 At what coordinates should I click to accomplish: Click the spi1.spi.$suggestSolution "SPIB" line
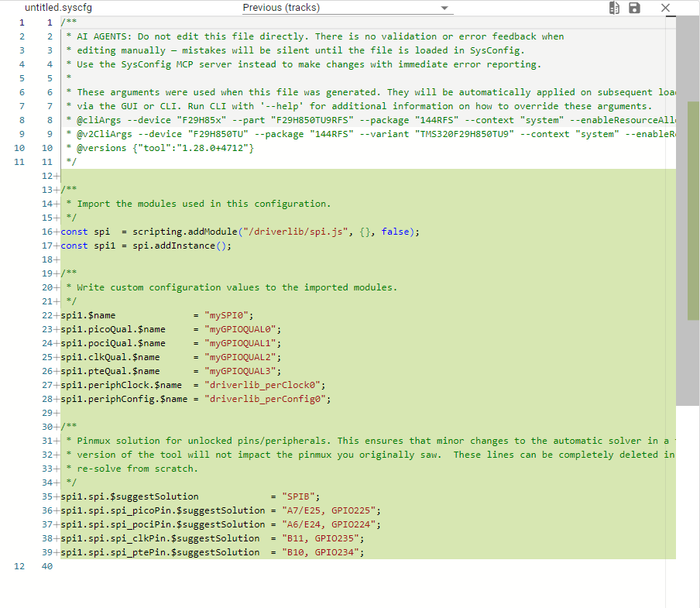click(x=190, y=496)
